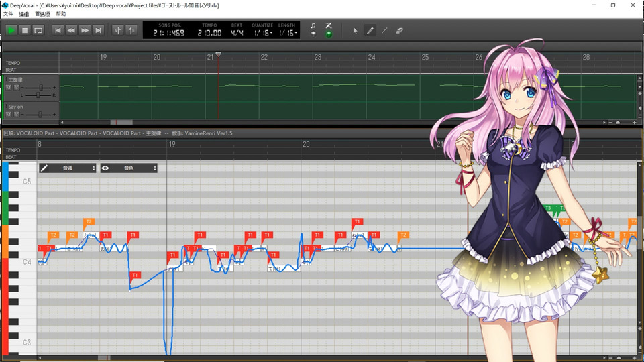Viewport: 644px width, 362px height.
Task: Solo the 主旋律 track
Action: tap(16, 87)
